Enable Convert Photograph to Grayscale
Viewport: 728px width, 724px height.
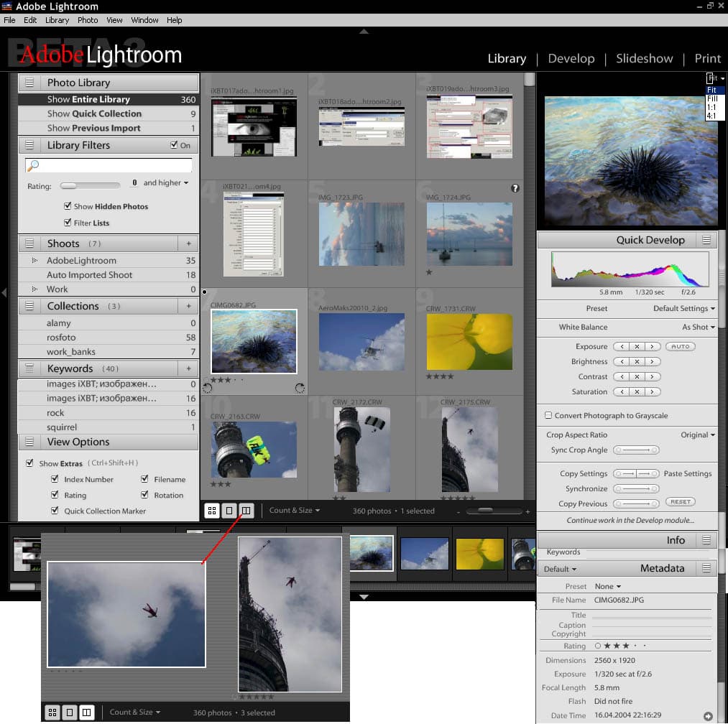click(548, 415)
